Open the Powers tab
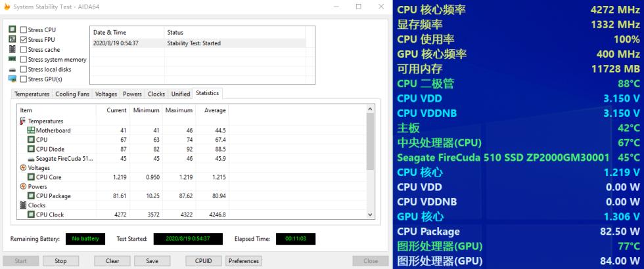This screenshot has width=644, height=269. click(x=132, y=94)
